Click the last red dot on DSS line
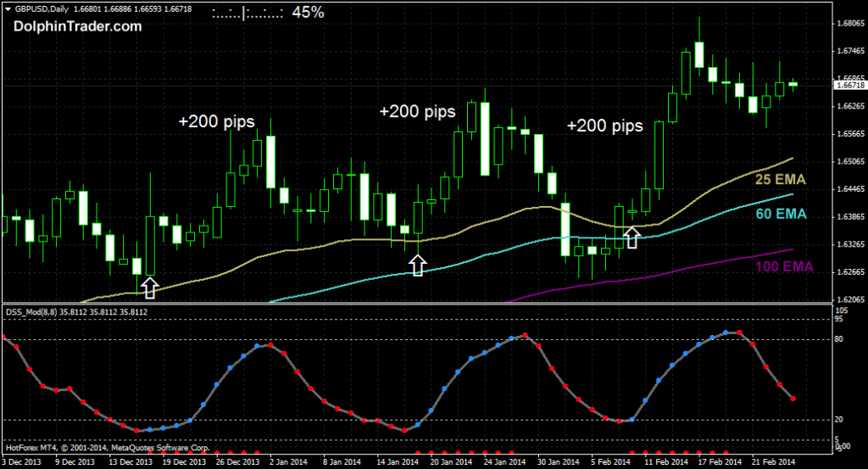 click(793, 399)
